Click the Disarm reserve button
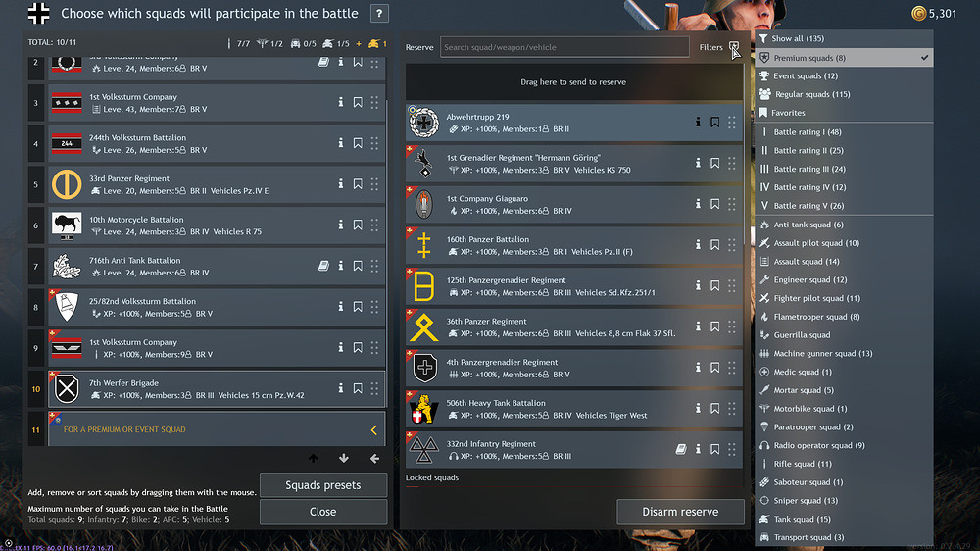980x551 pixels. (x=680, y=512)
